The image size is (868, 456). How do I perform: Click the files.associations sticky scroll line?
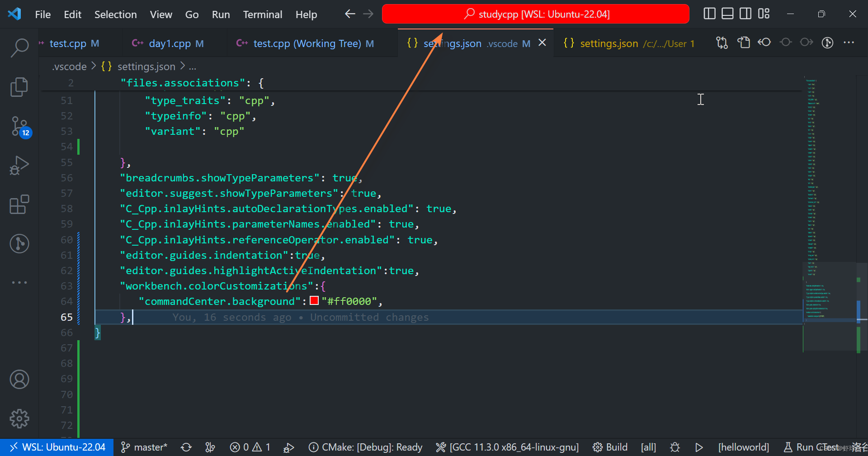point(420,83)
